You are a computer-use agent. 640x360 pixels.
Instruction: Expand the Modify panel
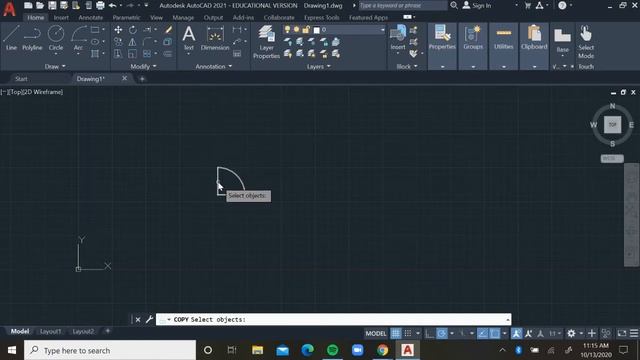coord(143,66)
